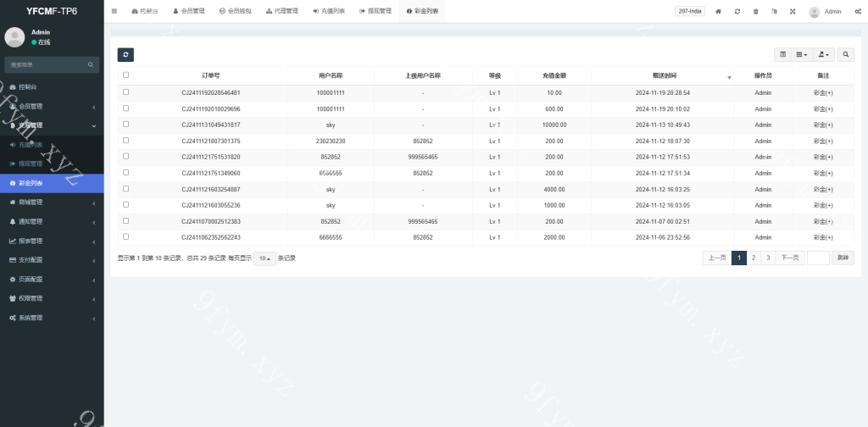The height and width of the screenshot is (427, 868).
Task: Click the 下一页 next page button
Action: coord(789,258)
